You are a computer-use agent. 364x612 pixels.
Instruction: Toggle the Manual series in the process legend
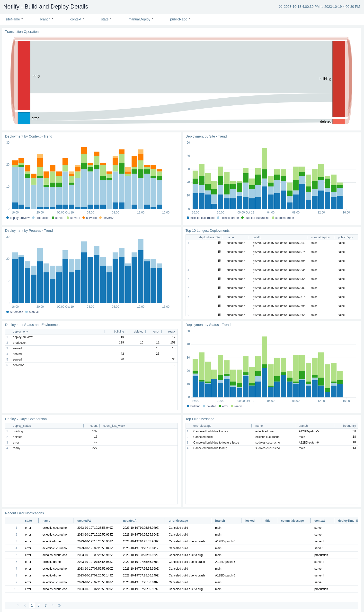[x=34, y=312]
